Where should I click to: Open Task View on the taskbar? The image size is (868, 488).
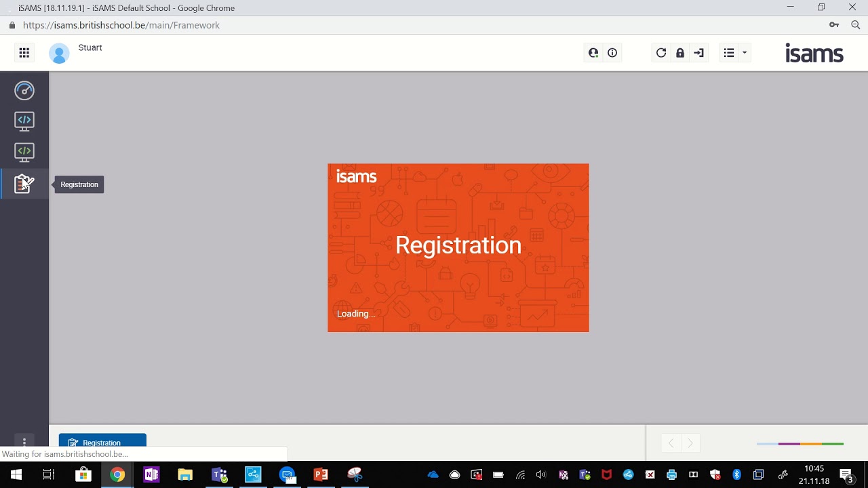(49, 474)
